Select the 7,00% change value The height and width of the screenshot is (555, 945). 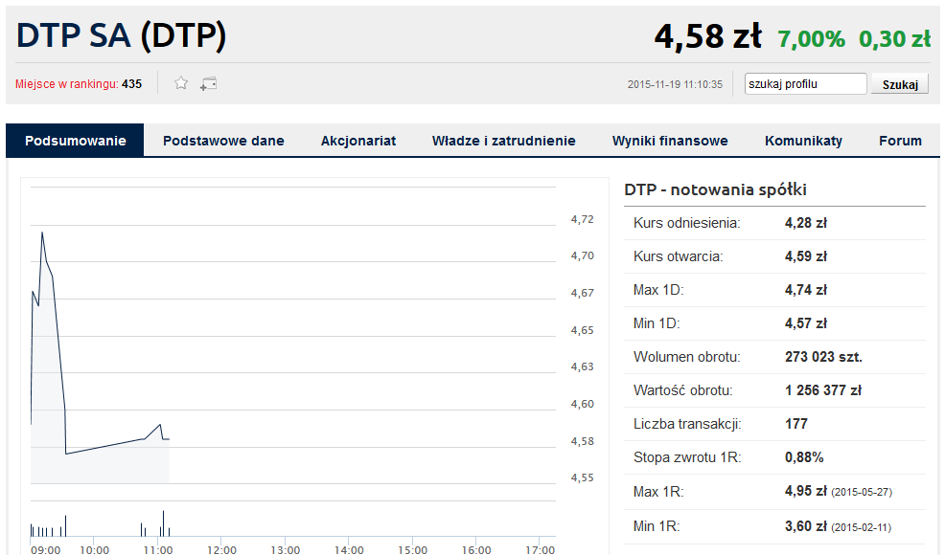(811, 39)
